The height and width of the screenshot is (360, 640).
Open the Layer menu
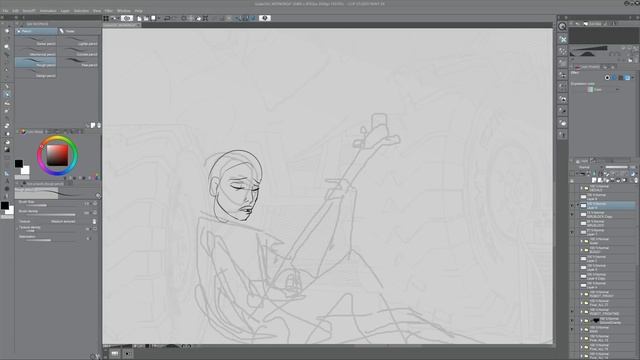click(65, 11)
